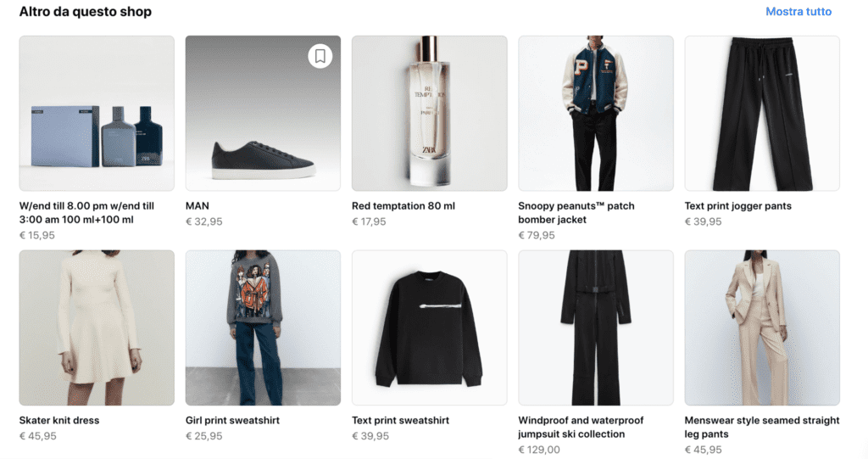
Task: View the Skater knit dress photo
Action: click(x=97, y=327)
